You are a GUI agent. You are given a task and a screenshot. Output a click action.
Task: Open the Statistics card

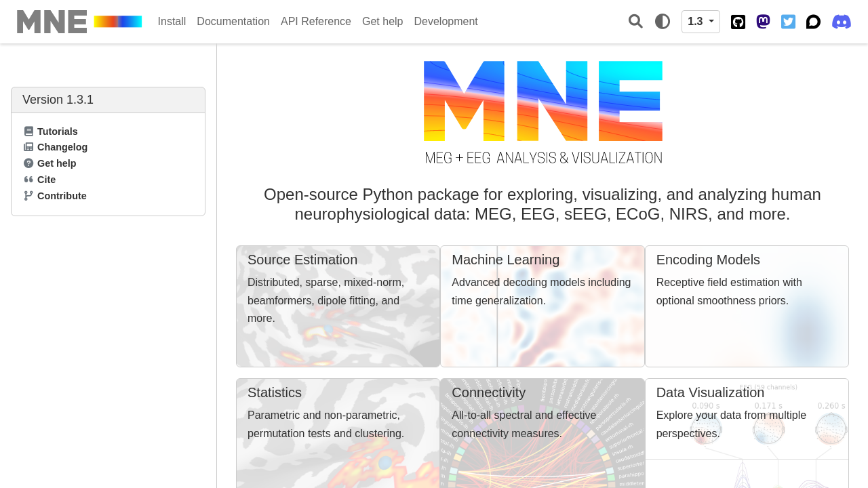coord(338,433)
